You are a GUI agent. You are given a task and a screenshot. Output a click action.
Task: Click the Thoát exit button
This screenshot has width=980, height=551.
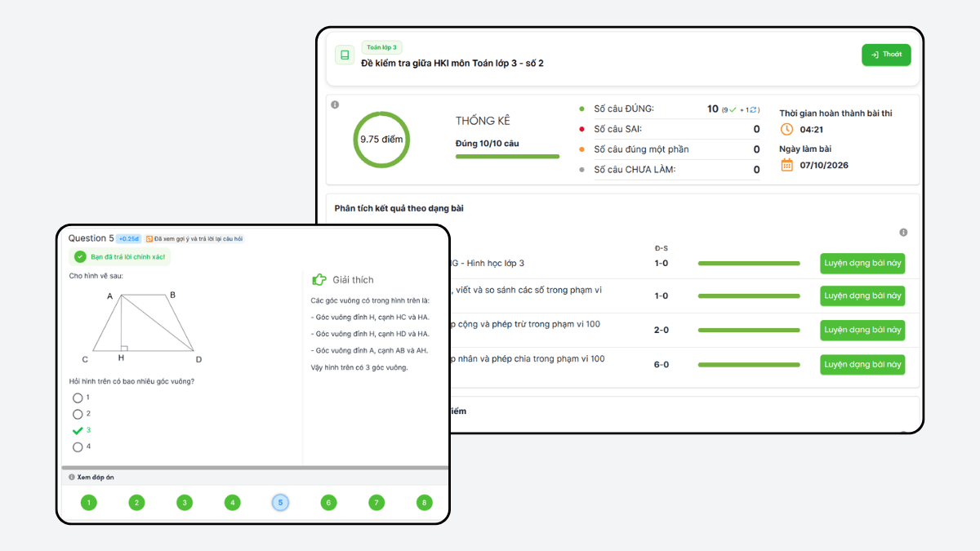[886, 55]
